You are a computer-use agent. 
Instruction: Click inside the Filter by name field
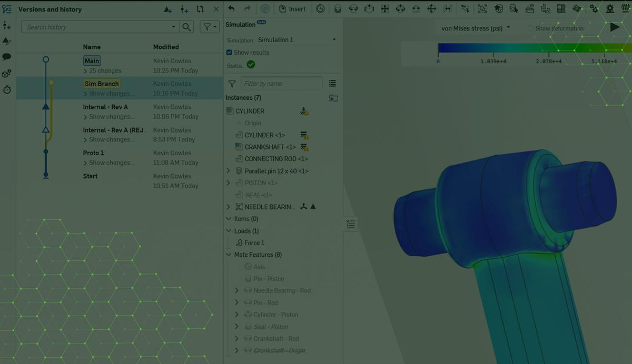coord(282,83)
